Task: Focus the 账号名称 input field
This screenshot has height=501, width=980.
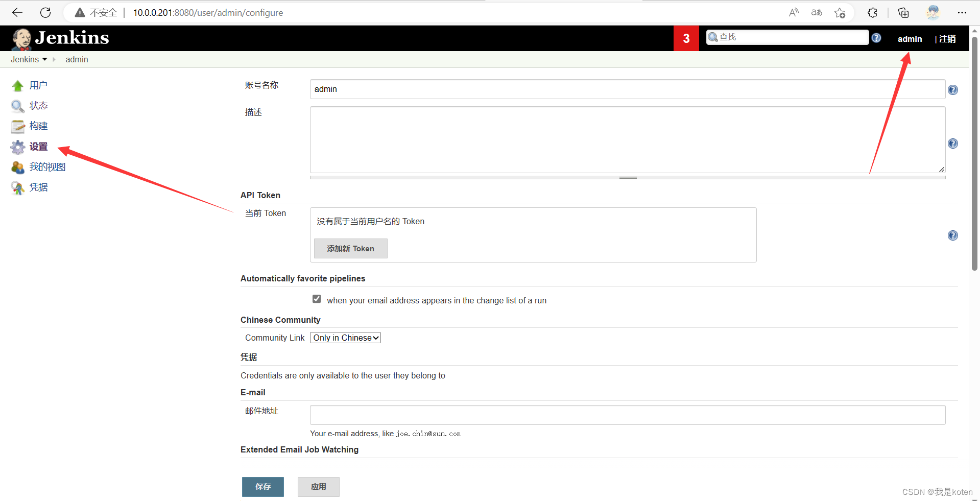Action: click(x=628, y=89)
